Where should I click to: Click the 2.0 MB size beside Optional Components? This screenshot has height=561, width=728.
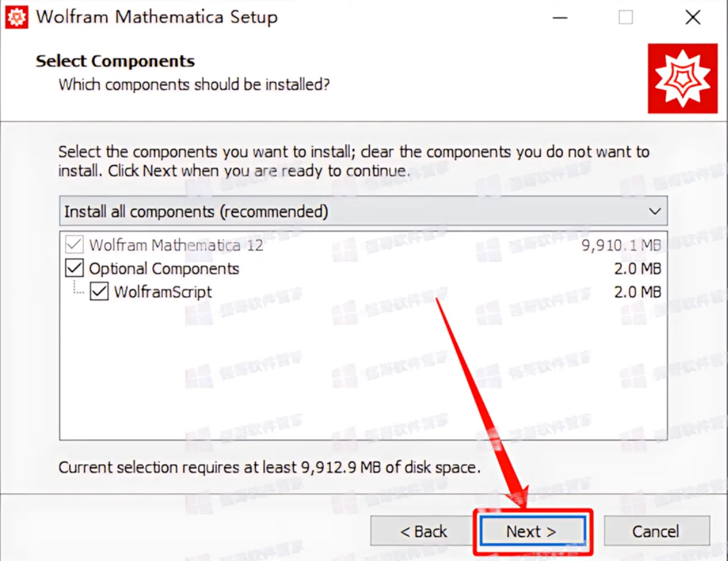[x=637, y=269]
